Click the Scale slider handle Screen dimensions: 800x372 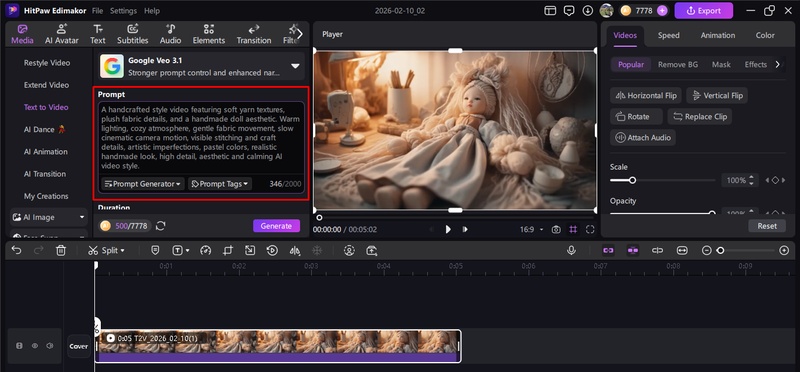click(x=632, y=180)
